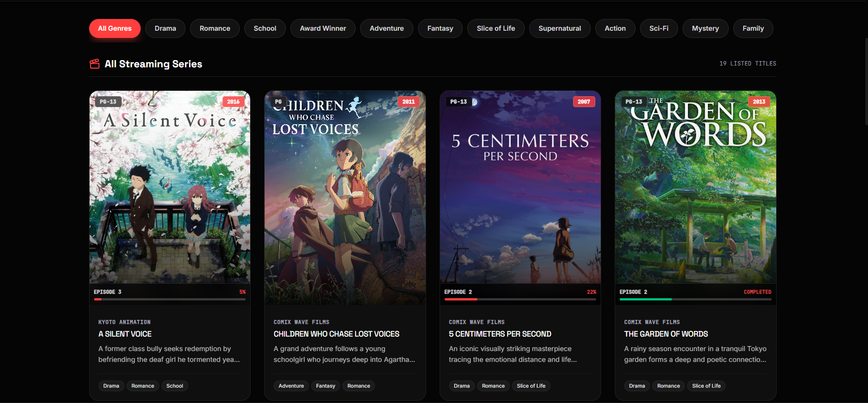868x403 pixels.
Task: Show Award Winner titles
Action: click(x=323, y=28)
